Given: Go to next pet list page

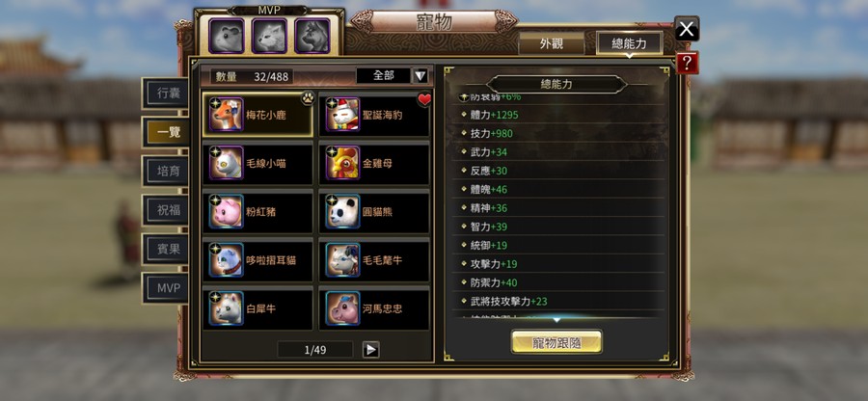Looking at the screenshot, I should pos(371,350).
